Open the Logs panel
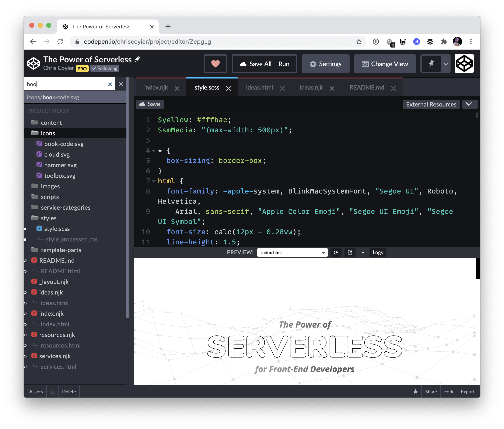 coord(378,252)
